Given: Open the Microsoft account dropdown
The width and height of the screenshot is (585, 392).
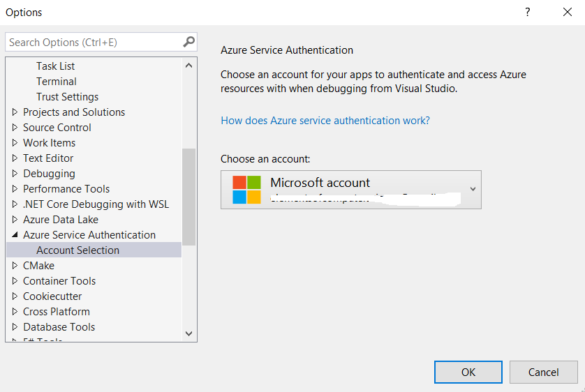Looking at the screenshot, I should 350,190.
